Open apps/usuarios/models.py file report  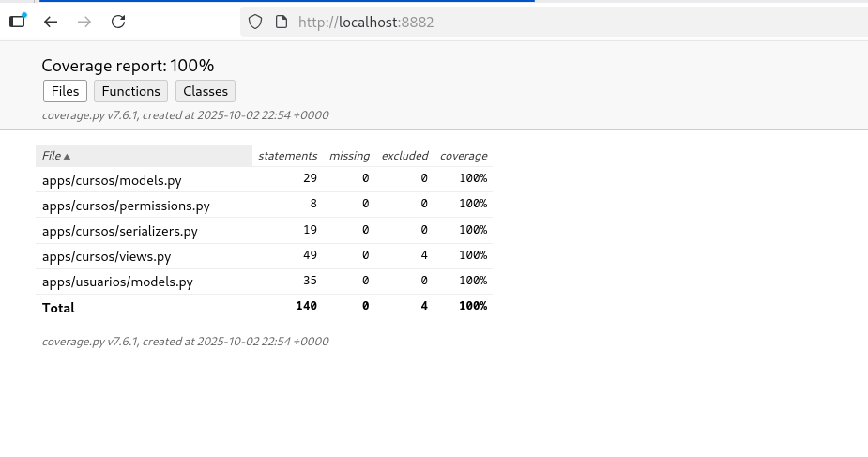click(x=117, y=282)
